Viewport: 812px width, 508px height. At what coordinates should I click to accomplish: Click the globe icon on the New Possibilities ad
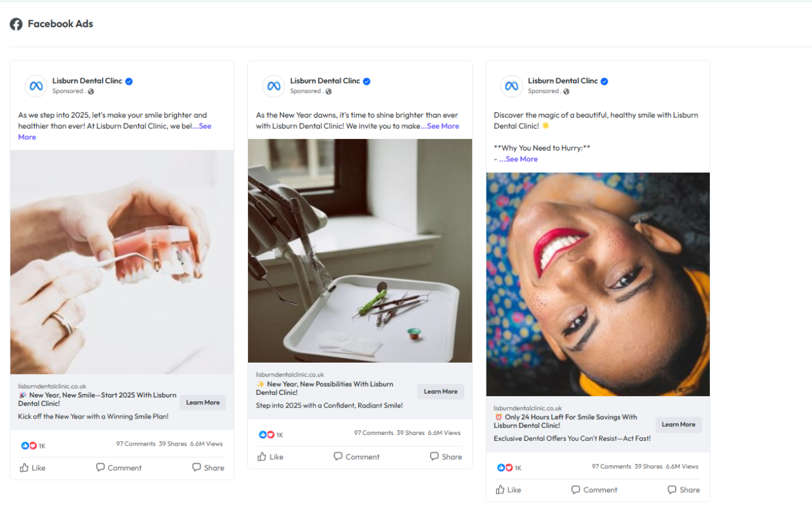(x=329, y=91)
